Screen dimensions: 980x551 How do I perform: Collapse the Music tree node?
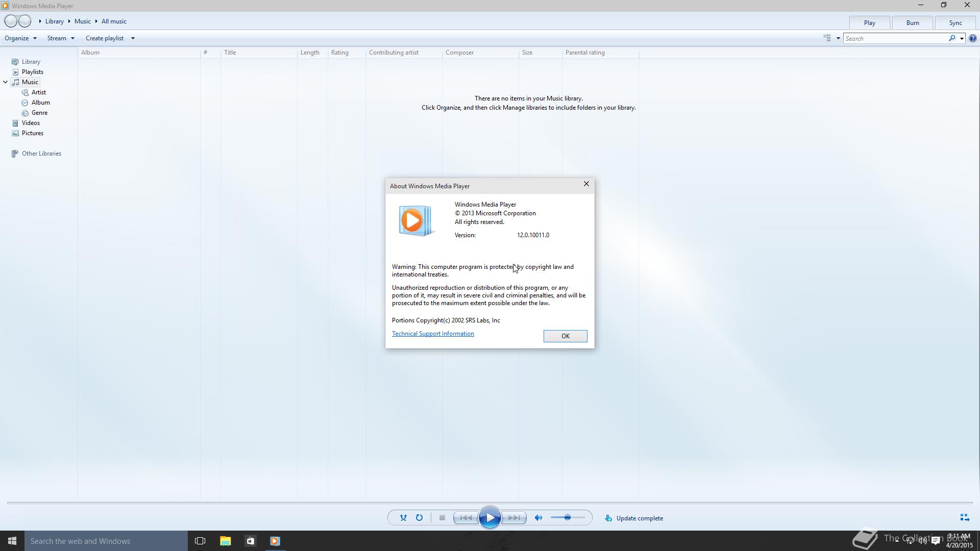coord(6,82)
